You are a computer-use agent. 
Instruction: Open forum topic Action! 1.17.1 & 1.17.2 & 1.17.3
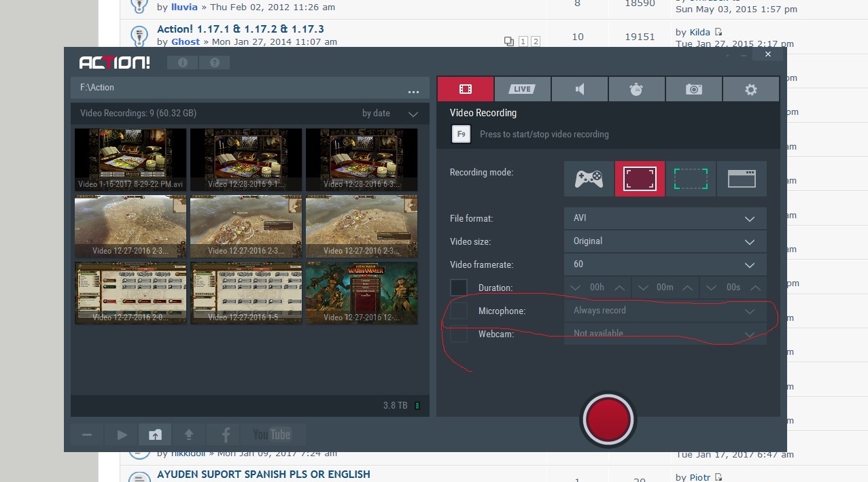pos(241,29)
